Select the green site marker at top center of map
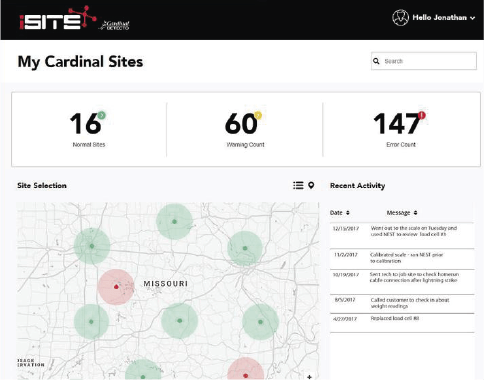 pyautogui.click(x=174, y=221)
